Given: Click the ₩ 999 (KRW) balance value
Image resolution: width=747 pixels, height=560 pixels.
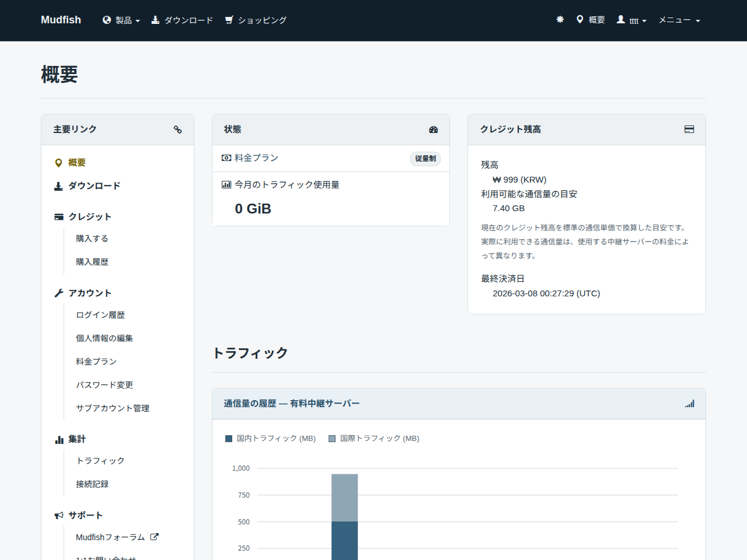Looking at the screenshot, I should (x=519, y=180).
